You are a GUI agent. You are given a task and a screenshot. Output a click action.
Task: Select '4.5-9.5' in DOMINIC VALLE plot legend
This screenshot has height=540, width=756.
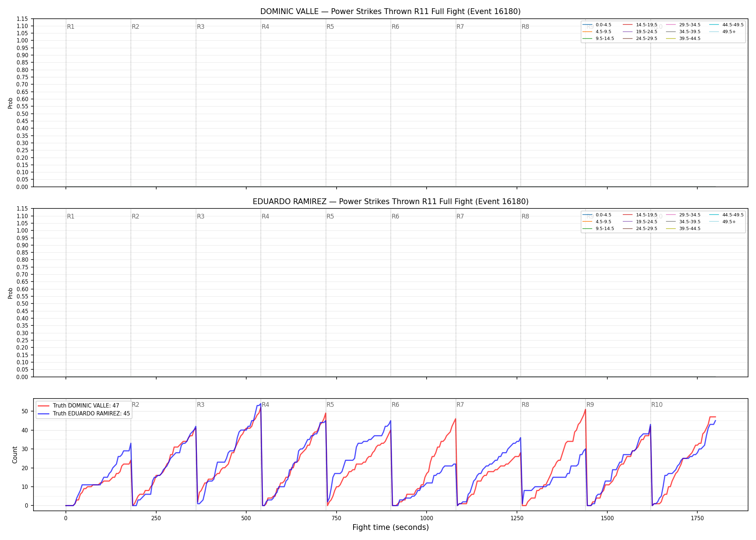(x=603, y=32)
